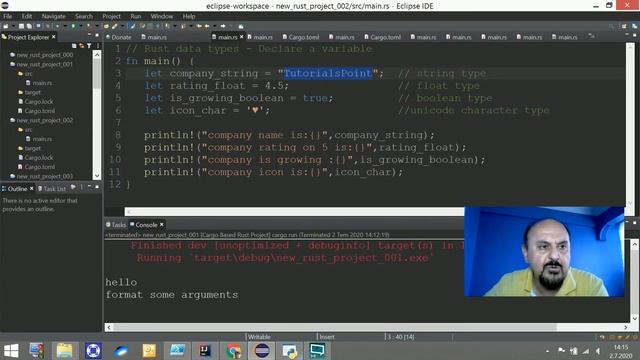Open the Window menu
The width and height of the screenshot is (640, 360).
(162, 16)
